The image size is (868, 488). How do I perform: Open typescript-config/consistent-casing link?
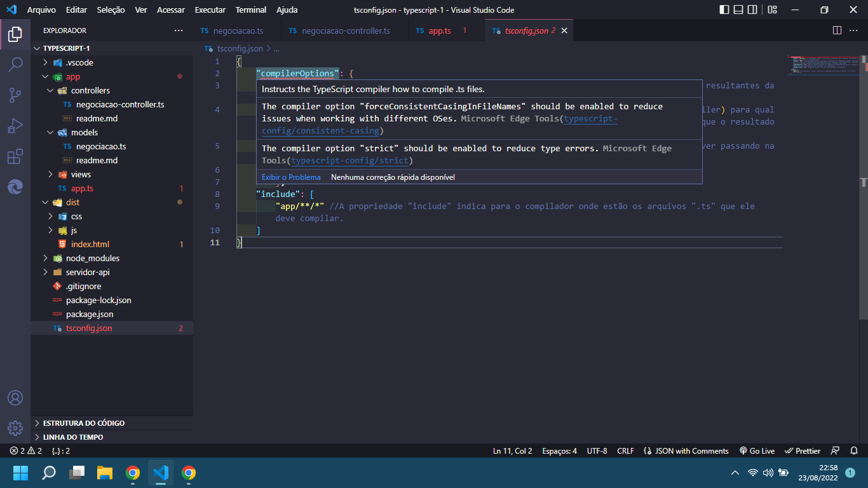click(x=439, y=125)
